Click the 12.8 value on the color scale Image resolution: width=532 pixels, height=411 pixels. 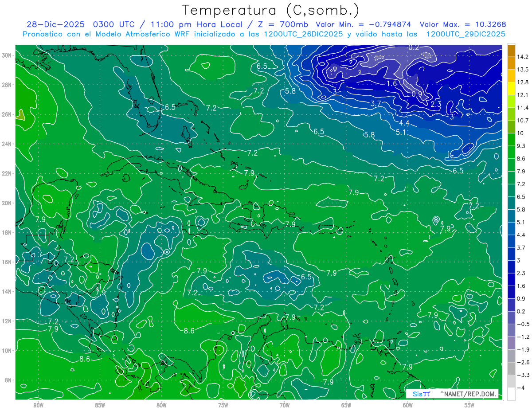click(x=523, y=82)
